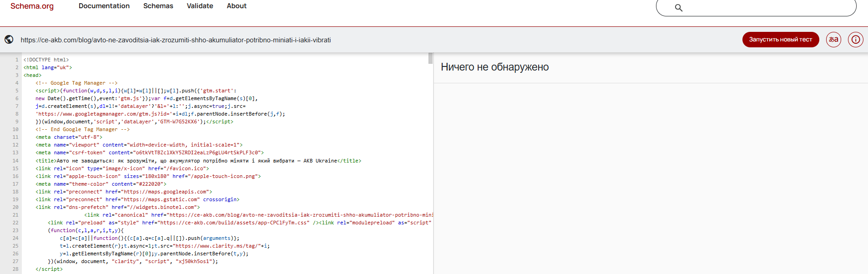Open the Schema.org home logo link

pyautogui.click(x=32, y=6)
